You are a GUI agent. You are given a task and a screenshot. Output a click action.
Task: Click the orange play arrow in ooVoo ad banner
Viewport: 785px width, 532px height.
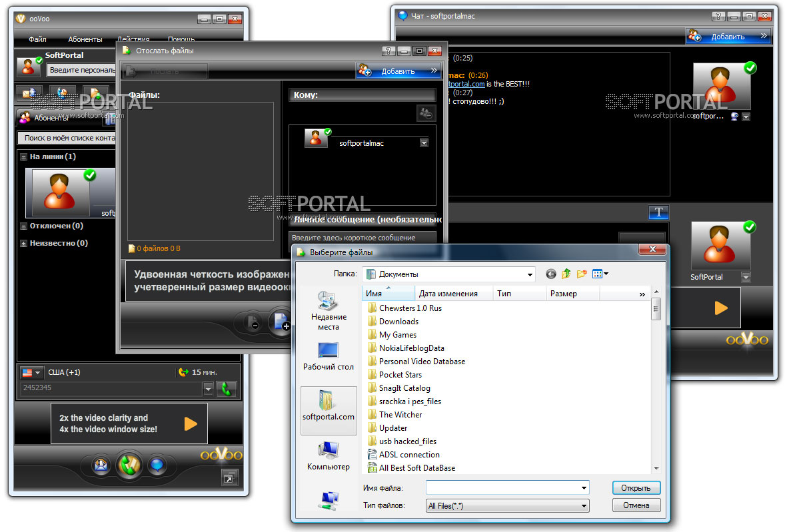(191, 423)
